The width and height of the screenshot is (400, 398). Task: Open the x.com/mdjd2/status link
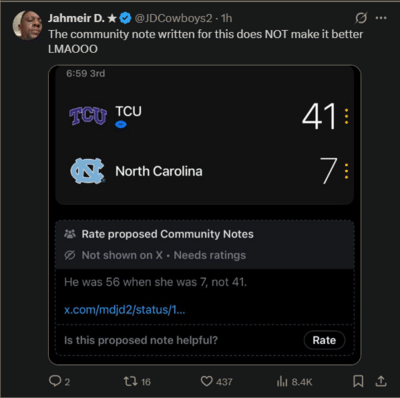[125, 310]
